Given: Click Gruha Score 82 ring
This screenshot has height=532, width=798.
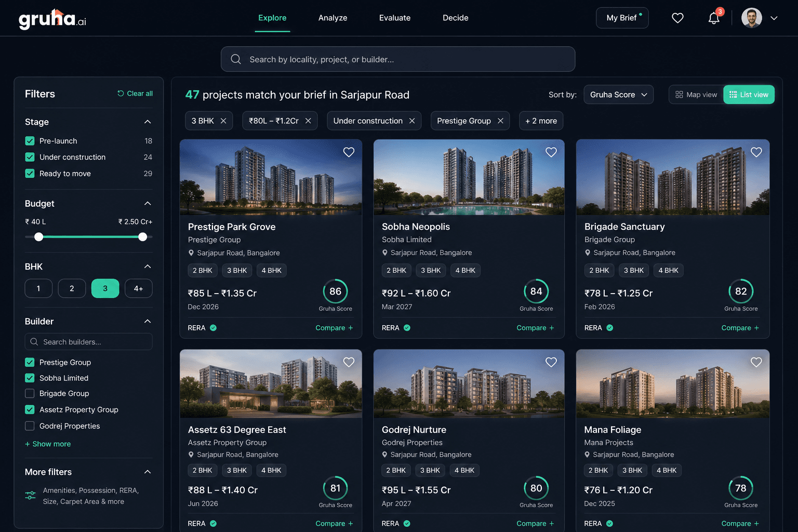Looking at the screenshot, I should click(x=741, y=291).
